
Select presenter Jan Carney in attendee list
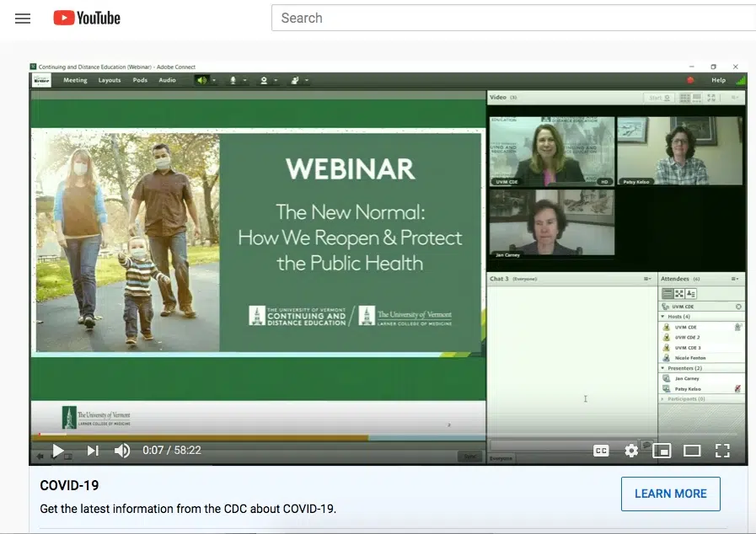(x=701, y=378)
